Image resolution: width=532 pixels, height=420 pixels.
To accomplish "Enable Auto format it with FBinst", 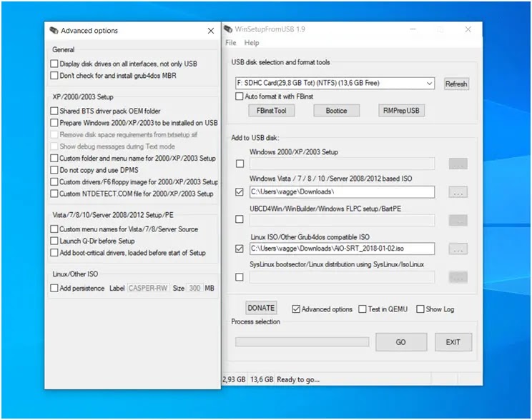I will [240, 96].
